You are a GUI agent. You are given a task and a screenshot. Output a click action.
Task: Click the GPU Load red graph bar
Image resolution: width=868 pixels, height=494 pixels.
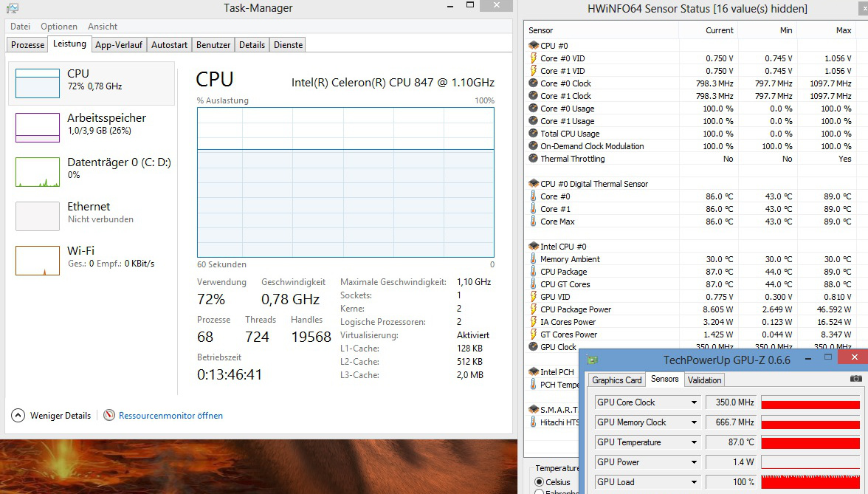click(811, 482)
